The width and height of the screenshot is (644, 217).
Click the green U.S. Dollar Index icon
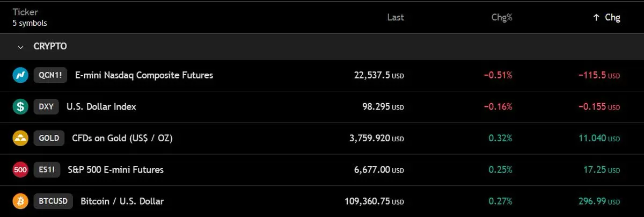20,107
